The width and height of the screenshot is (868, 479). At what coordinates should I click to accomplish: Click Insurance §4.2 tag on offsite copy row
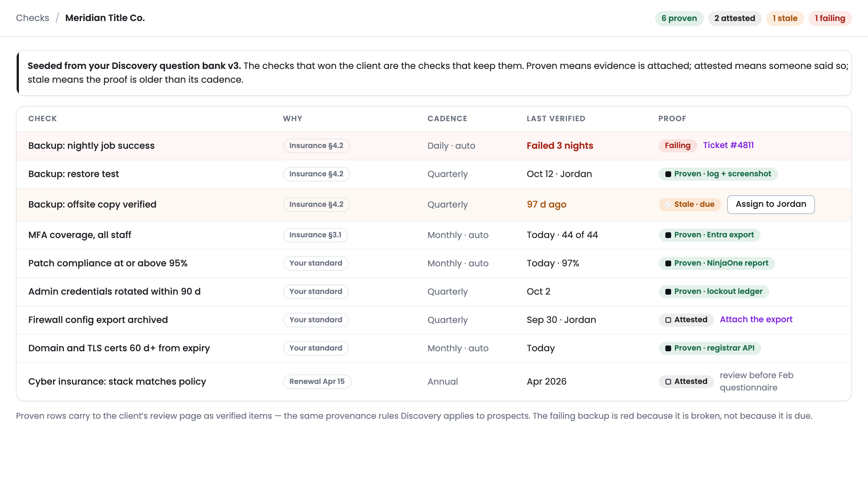click(x=316, y=204)
